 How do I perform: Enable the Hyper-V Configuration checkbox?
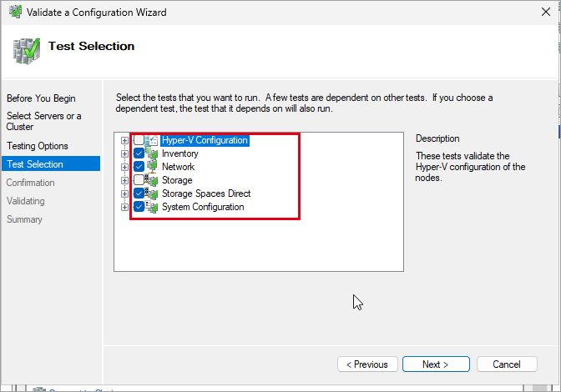pos(139,140)
